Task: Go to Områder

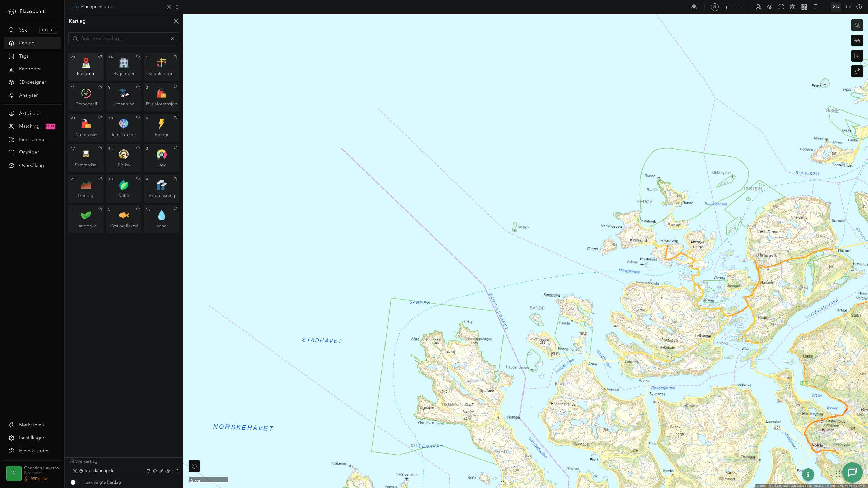Action: (x=32, y=152)
